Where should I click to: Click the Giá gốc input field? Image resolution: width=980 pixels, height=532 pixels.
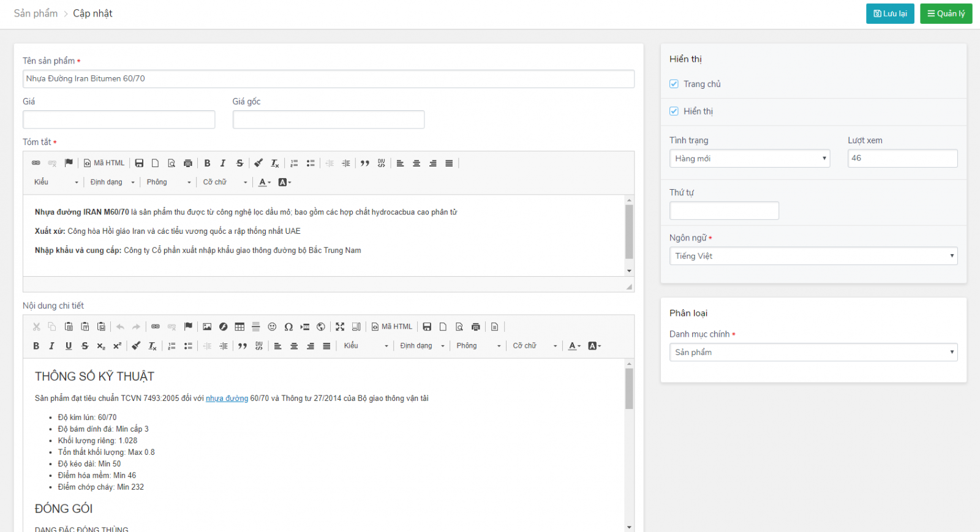pyautogui.click(x=328, y=119)
